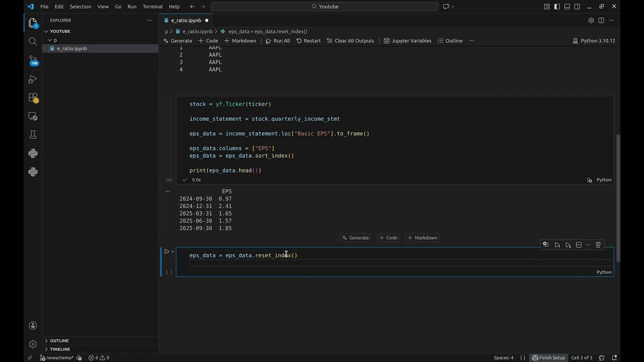Open the Manage gear in the activity bar
Screen dimensions: 644x362
33,344
